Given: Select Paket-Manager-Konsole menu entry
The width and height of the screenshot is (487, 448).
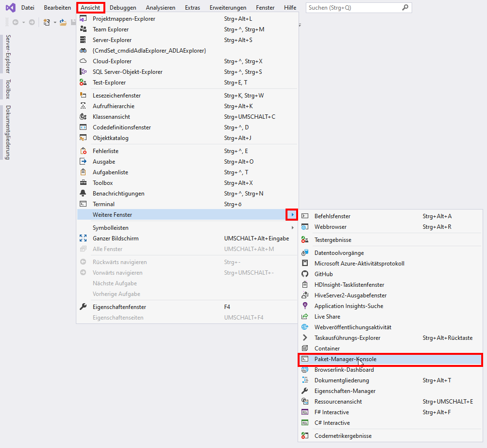Looking at the screenshot, I should pyautogui.click(x=390, y=359).
